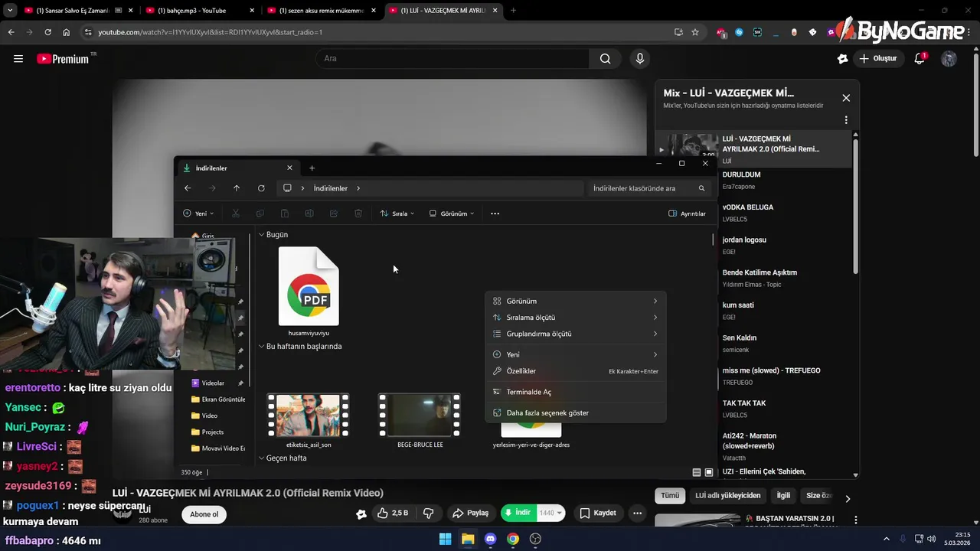Refresh the İndirilenler folder in Explorer
This screenshot has width=980, height=551.
(x=261, y=188)
